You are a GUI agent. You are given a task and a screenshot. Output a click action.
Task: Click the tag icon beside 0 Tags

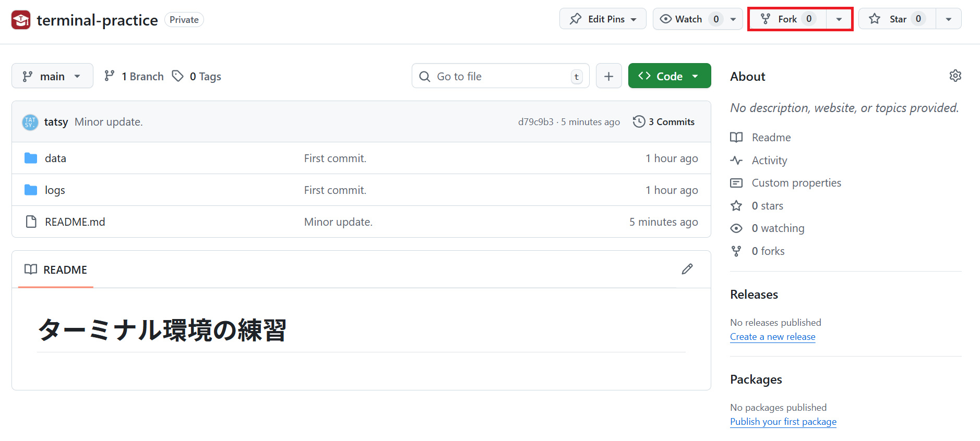pos(178,76)
